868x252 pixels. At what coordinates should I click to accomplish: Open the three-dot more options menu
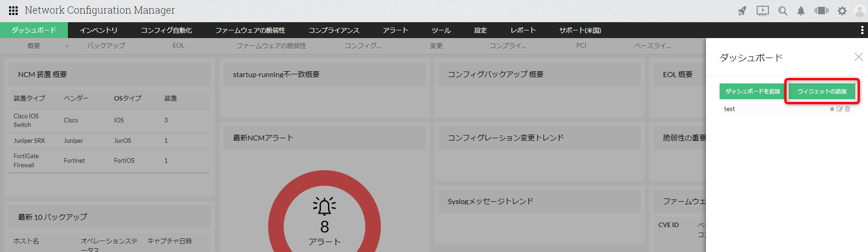(862, 30)
